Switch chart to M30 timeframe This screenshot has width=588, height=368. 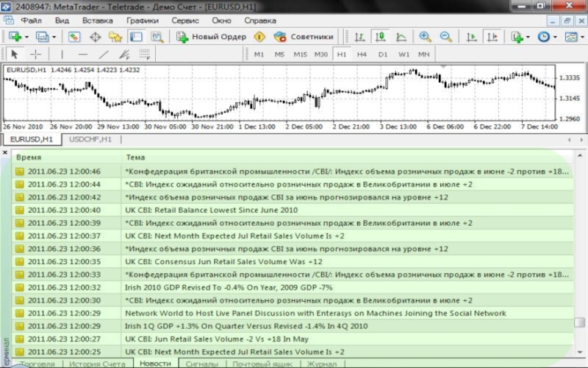[321, 54]
